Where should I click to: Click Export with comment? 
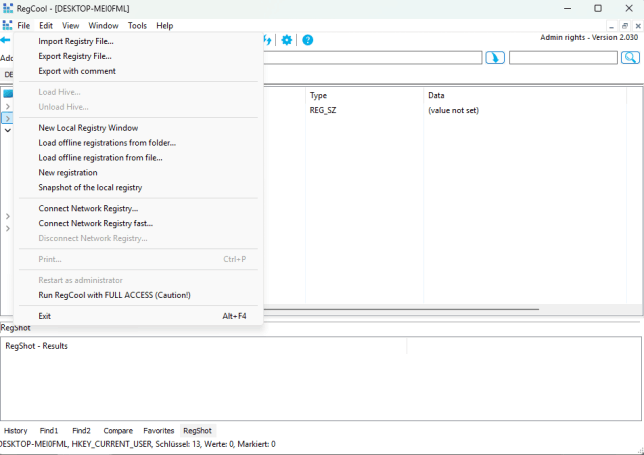pos(77,71)
